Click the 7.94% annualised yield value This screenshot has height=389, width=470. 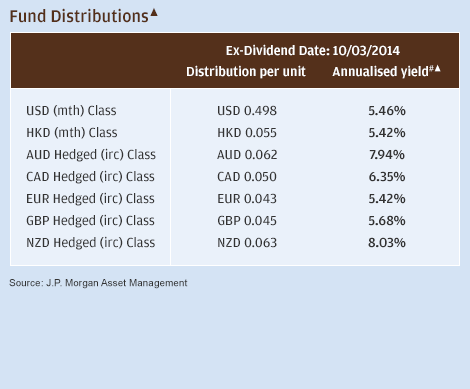pyautogui.click(x=387, y=155)
